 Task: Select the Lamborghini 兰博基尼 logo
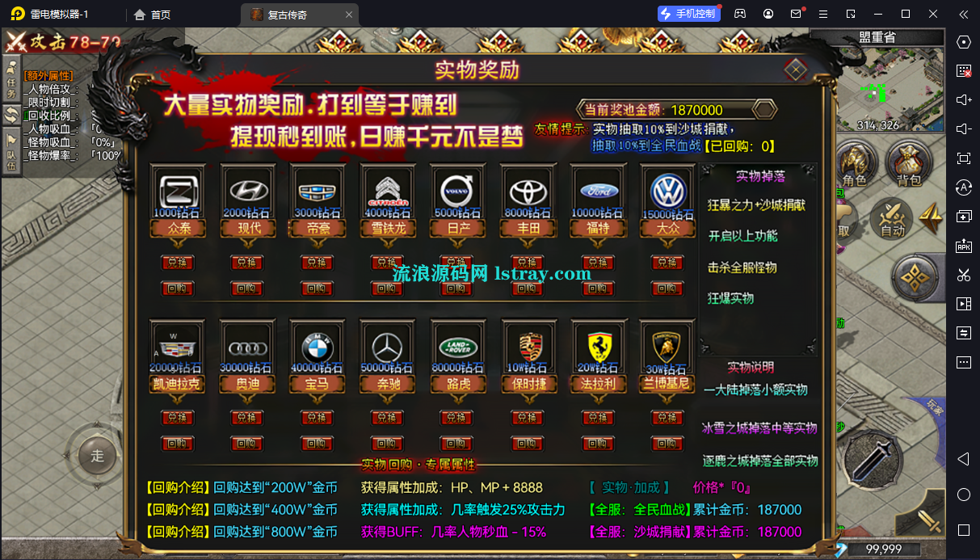point(667,347)
